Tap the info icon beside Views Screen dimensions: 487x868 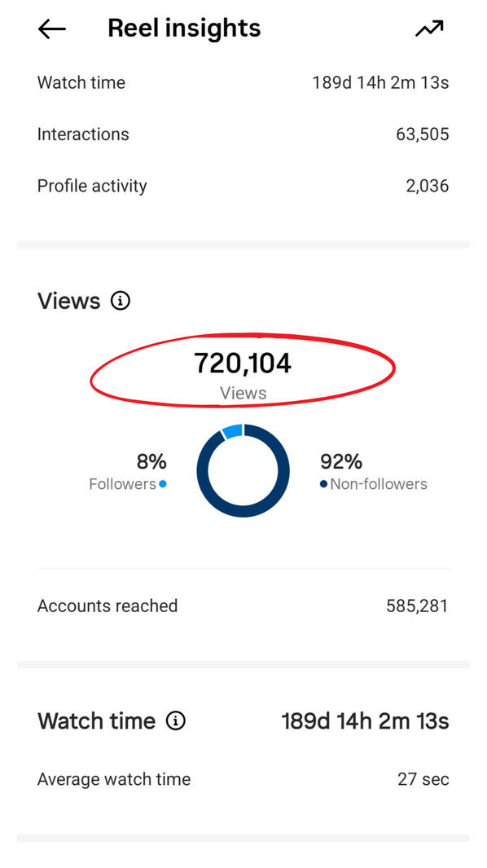(x=121, y=301)
